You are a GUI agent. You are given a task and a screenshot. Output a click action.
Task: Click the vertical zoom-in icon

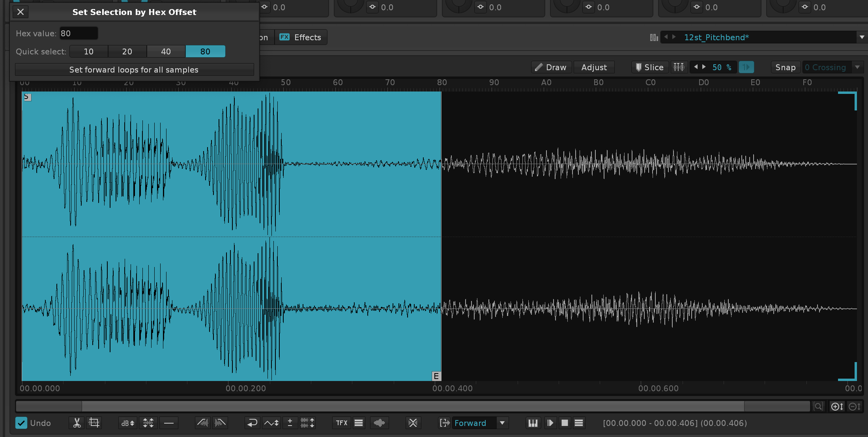click(837, 406)
